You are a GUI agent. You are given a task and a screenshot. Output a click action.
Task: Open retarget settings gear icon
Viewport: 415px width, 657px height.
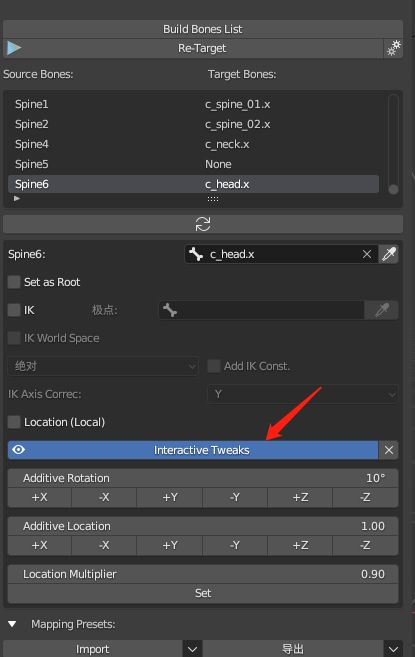394,48
